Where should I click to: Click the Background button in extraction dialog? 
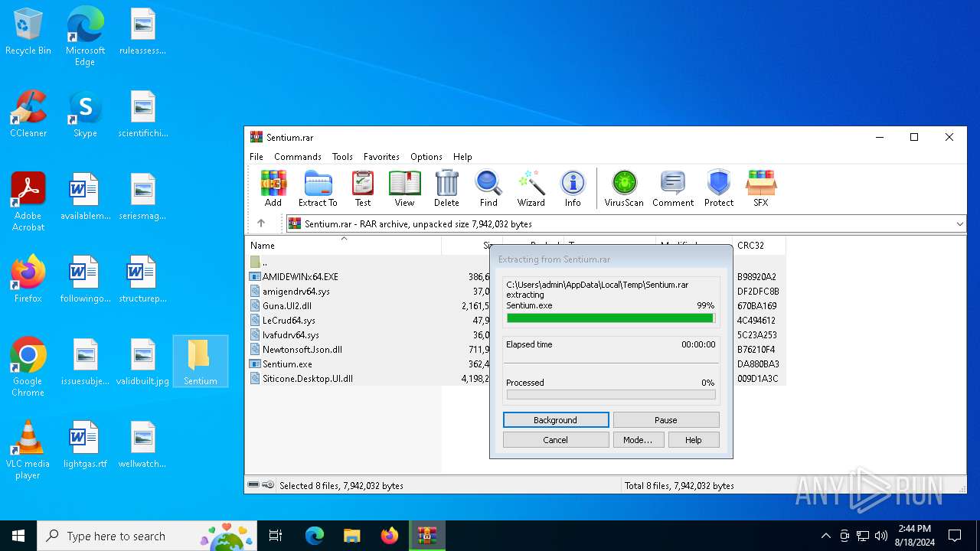tap(556, 420)
